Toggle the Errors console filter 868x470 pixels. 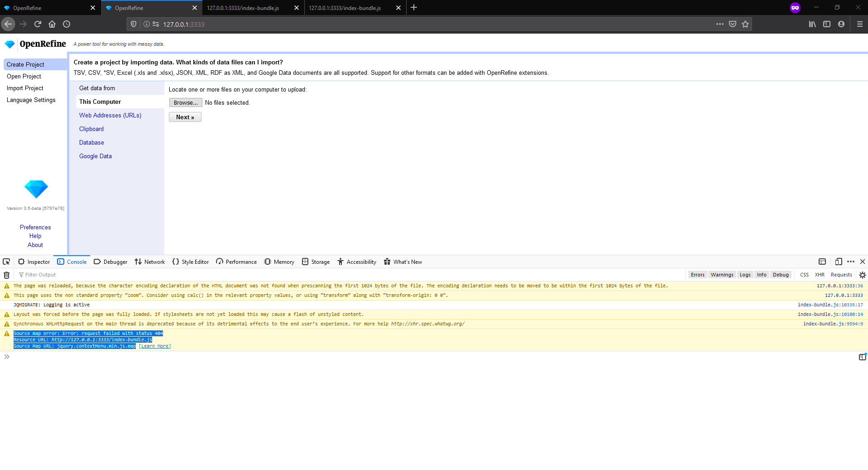[697, 275]
